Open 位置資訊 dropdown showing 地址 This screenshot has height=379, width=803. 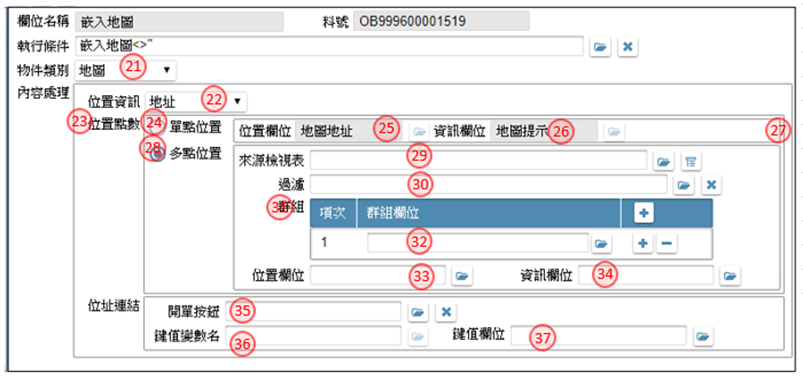pos(196,101)
